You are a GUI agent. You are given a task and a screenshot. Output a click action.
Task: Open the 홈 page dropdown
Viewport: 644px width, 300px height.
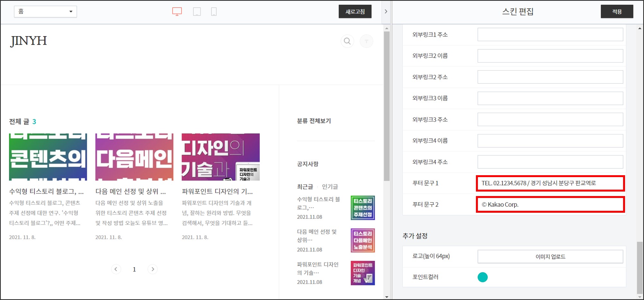pyautogui.click(x=45, y=12)
